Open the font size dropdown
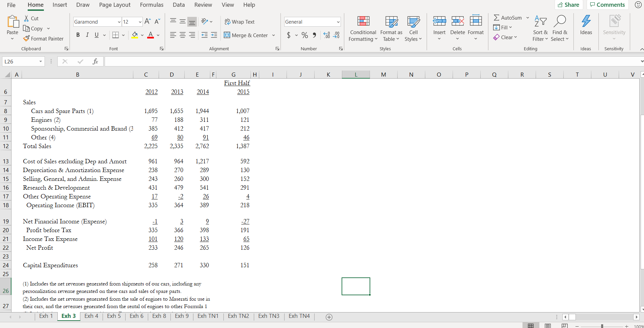The image size is (644, 328). [x=140, y=22]
